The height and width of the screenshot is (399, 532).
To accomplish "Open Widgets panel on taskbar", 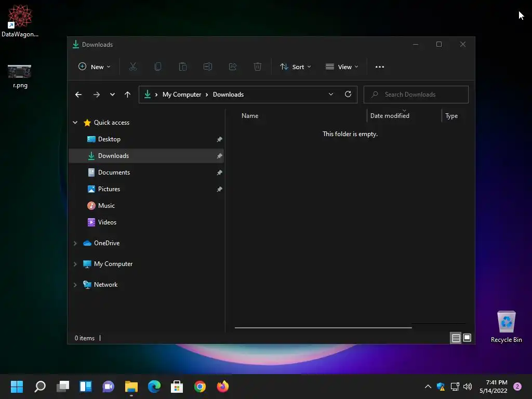I will point(86,387).
